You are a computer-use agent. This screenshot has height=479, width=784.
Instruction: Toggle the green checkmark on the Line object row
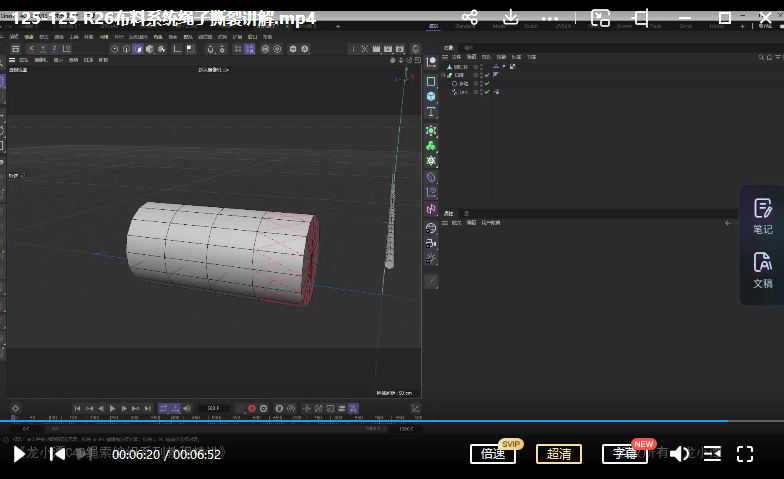[x=486, y=92]
